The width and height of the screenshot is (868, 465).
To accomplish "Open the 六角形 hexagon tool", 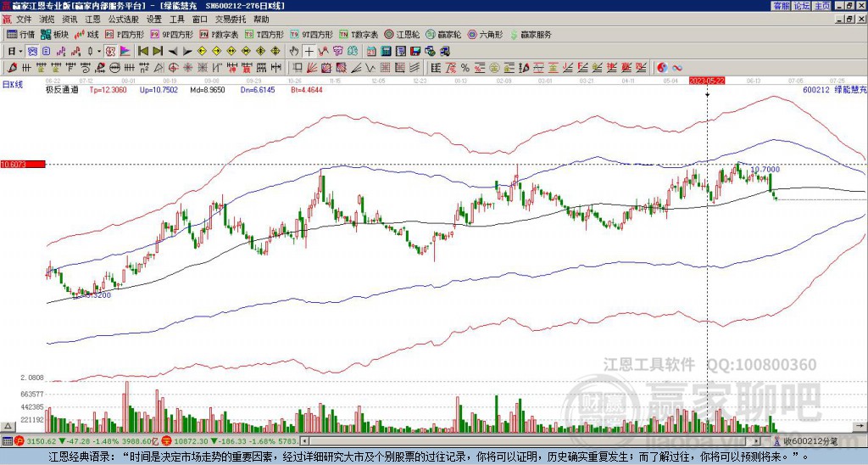I will (486, 34).
